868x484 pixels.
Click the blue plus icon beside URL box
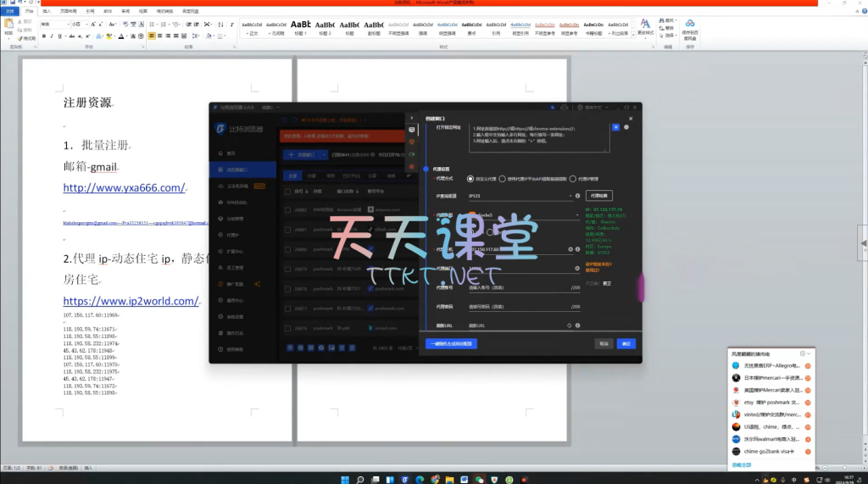tap(615, 127)
